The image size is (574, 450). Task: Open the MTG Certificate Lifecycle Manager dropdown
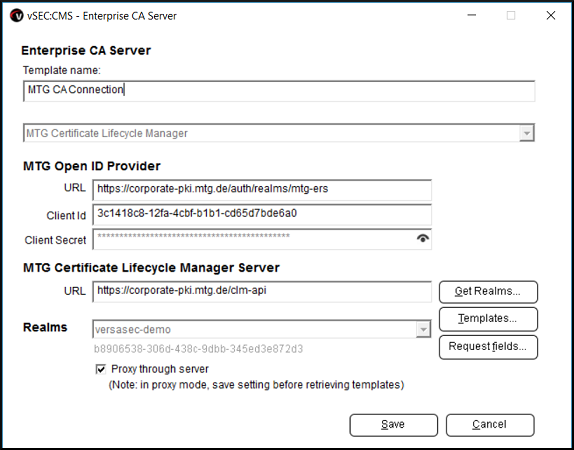[x=279, y=133]
